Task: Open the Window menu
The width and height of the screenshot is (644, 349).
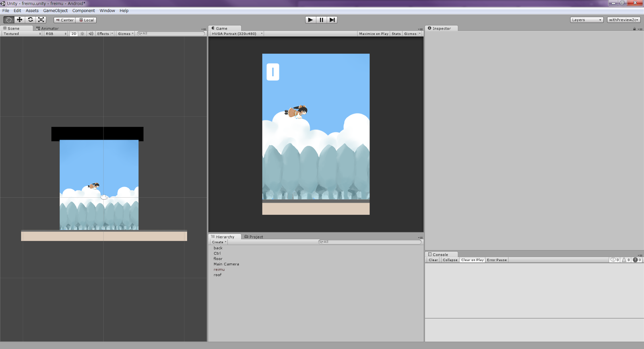Action: pos(107,10)
